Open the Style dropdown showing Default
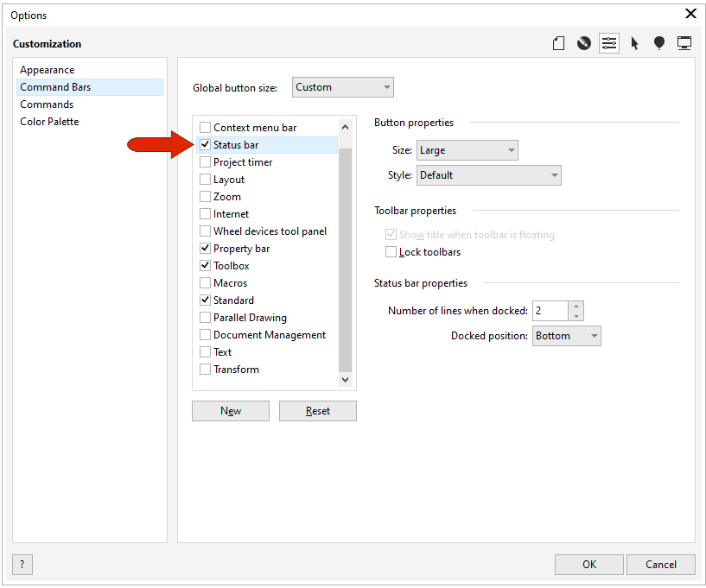The height and width of the screenshot is (588, 706). 488,174
